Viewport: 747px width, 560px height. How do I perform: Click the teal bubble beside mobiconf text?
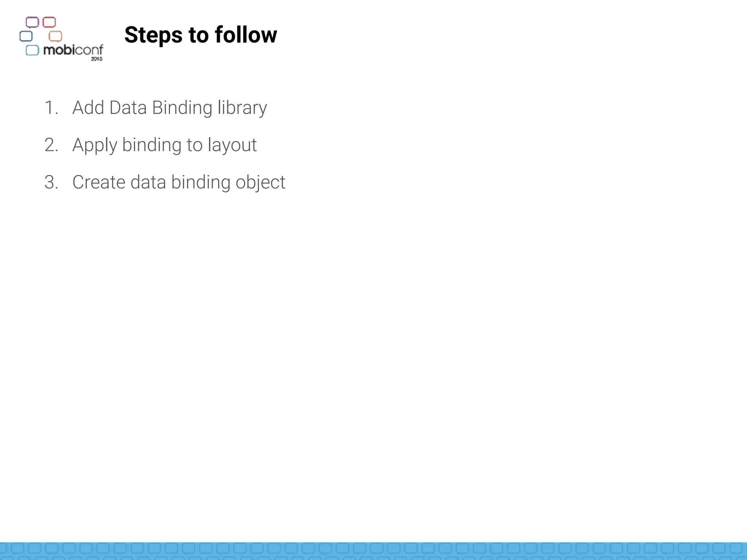coord(32,50)
